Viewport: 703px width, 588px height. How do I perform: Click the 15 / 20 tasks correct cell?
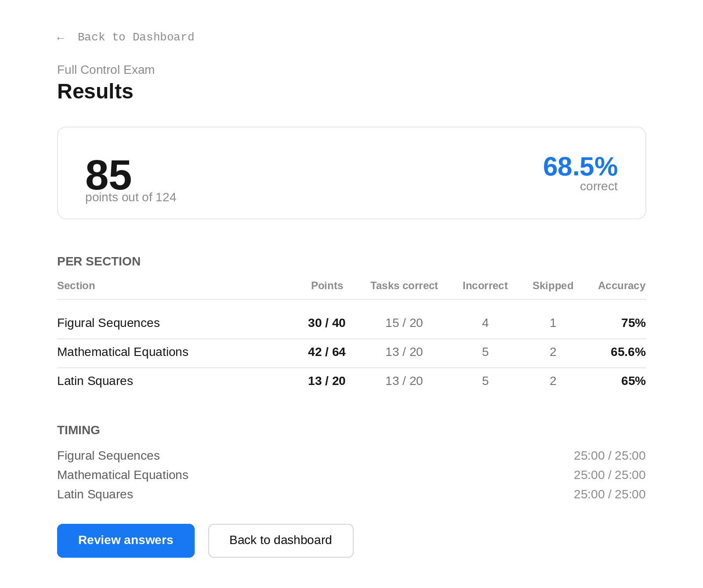point(404,323)
